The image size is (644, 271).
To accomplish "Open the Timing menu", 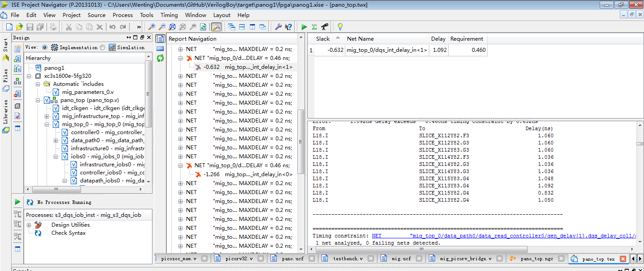I will point(169,15).
